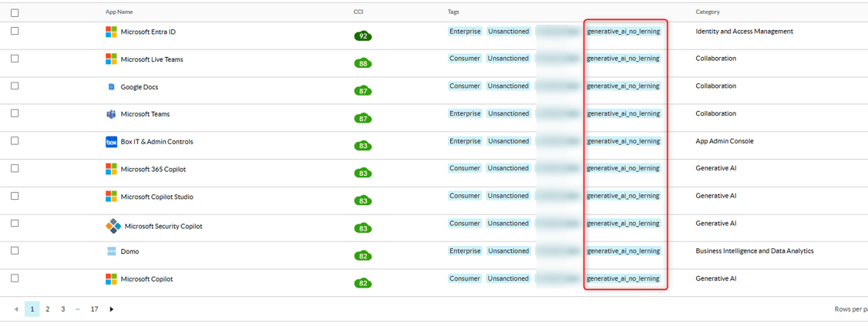Sort by the CCI column header
Image resolution: width=868 pixels, height=327 pixels.
tap(358, 12)
